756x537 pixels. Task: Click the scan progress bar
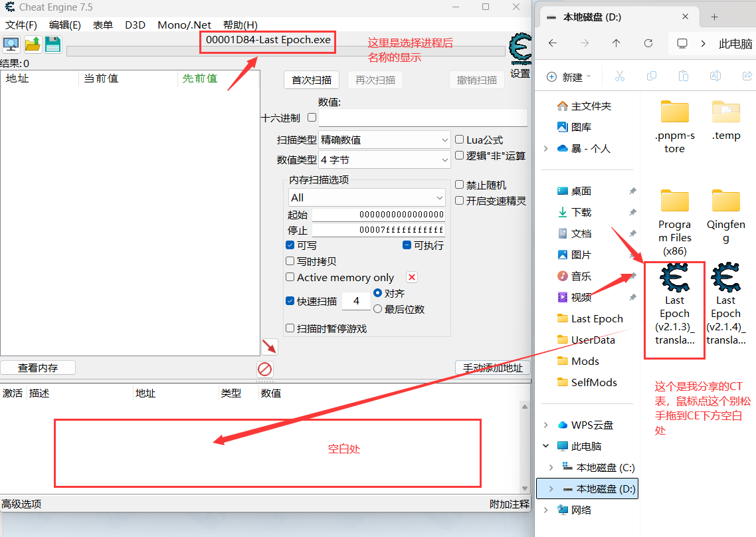point(286,51)
